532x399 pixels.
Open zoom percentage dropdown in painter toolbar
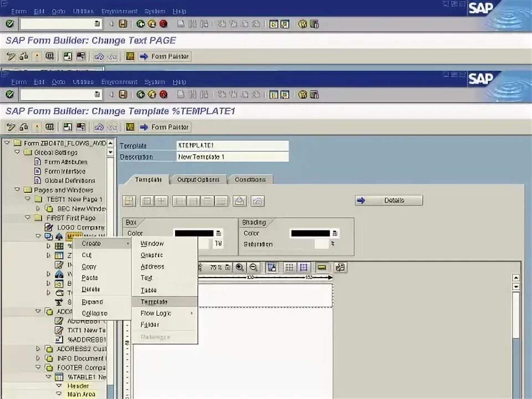pos(228,267)
